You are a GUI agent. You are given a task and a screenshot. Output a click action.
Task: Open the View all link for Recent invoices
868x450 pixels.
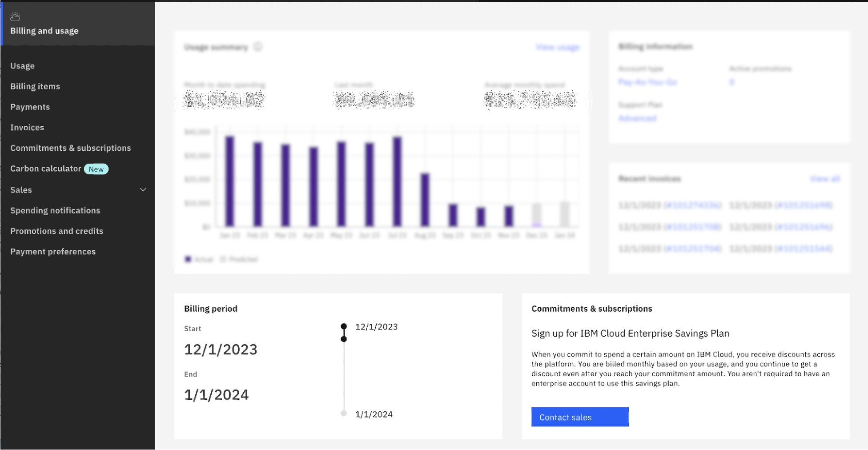[825, 179]
